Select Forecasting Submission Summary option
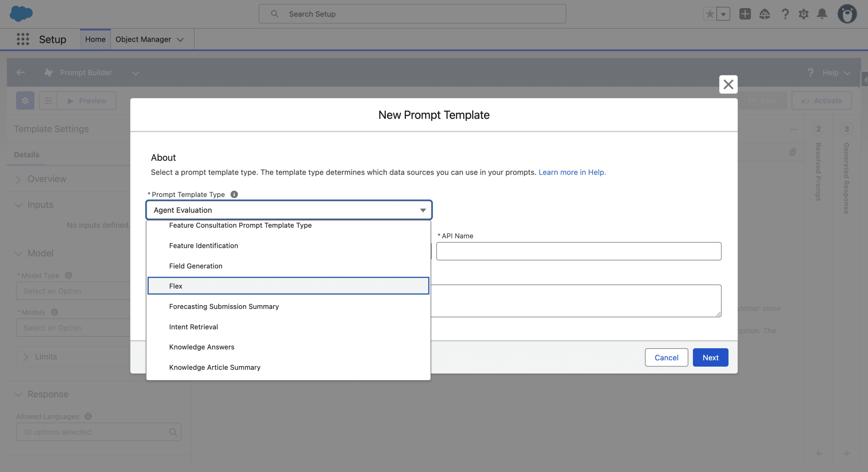Image resolution: width=868 pixels, height=472 pixels. tap(224, 307)
